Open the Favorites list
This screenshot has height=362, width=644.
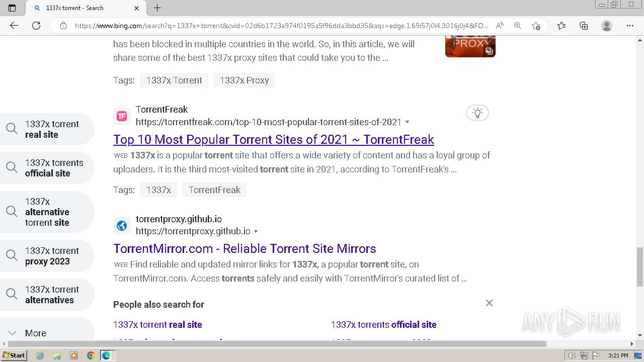click(561, 26)
